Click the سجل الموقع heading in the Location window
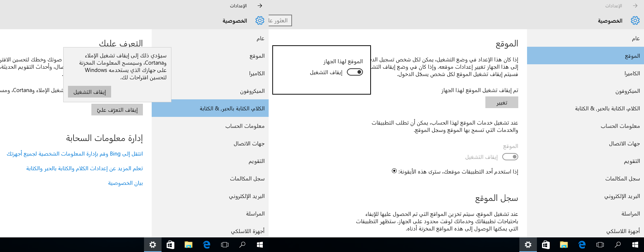 [x=496, y=198]
